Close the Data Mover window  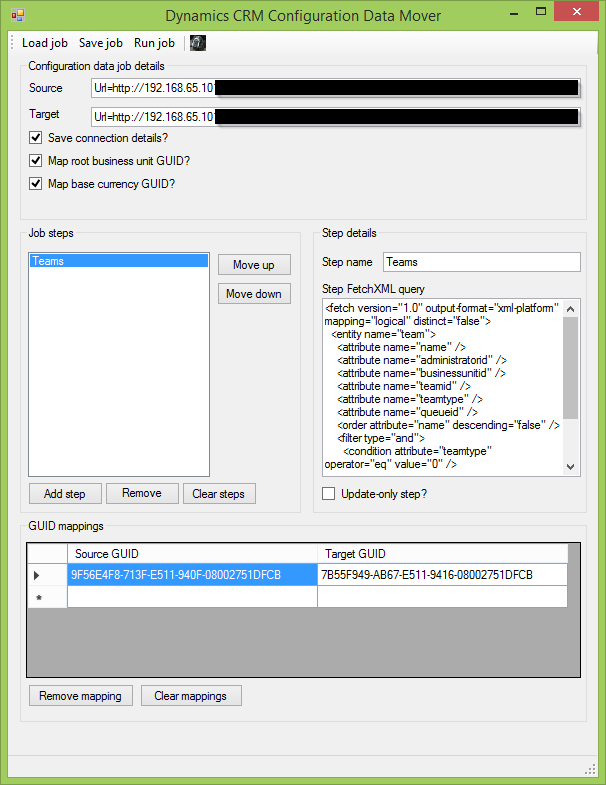click(x=576, y=12)
